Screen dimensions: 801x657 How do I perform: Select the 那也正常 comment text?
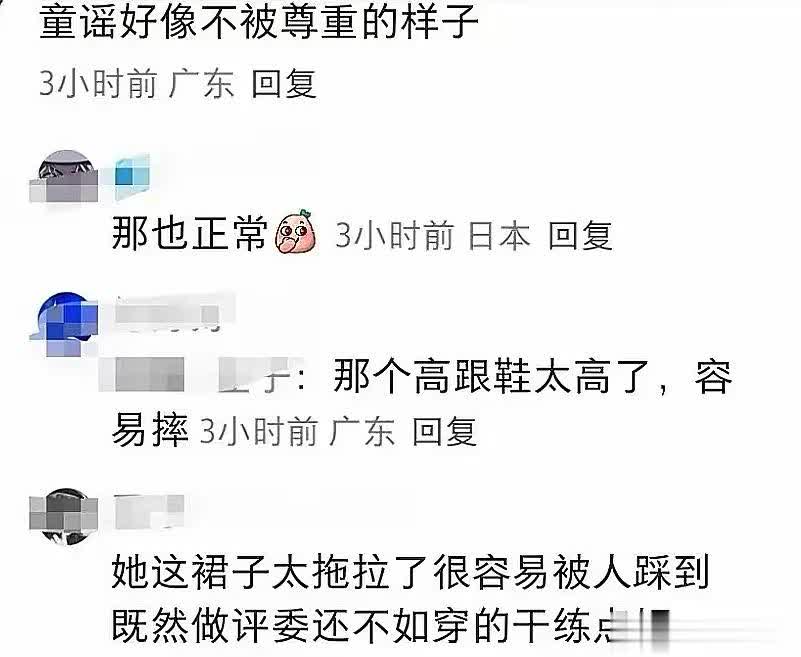click(x=190, y=235)
